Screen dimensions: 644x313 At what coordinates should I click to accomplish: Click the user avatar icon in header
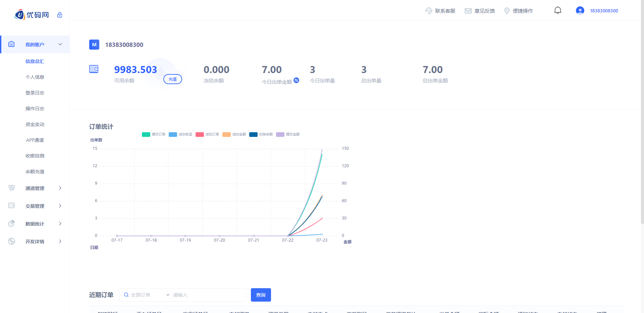pyautogui.click(x=580, y=11)
